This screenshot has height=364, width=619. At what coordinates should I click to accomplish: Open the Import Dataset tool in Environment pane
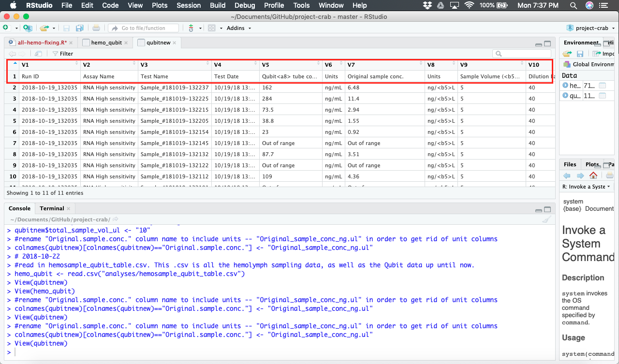point(596,53)
